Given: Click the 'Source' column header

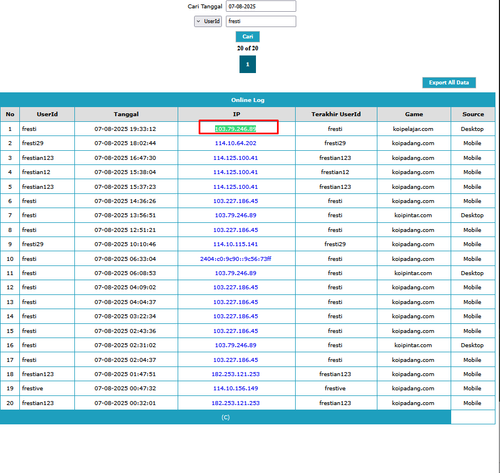Looking at the screenshot, I should (x=473, y=114).
